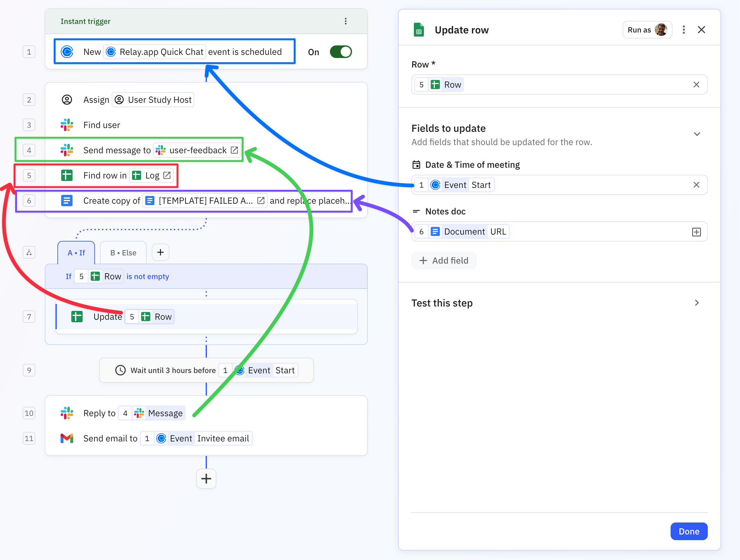Open the Update row panel kebab menu

[684, 29]
